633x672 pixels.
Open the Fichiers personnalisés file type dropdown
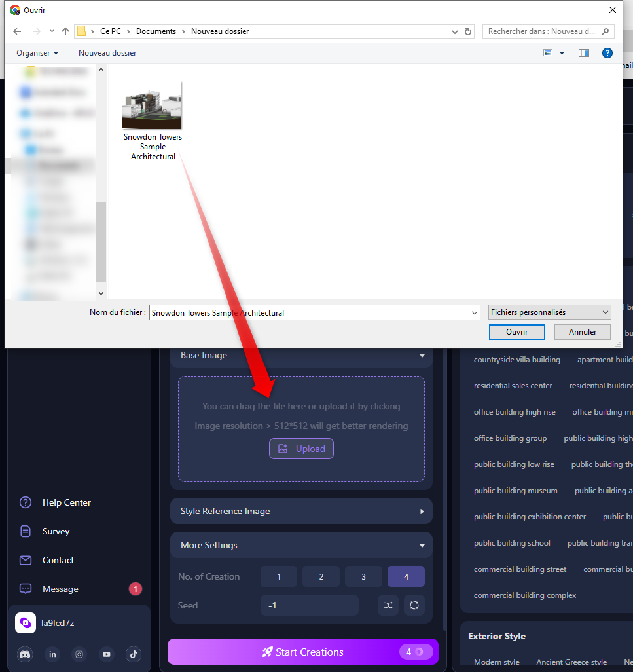point(550,312)
